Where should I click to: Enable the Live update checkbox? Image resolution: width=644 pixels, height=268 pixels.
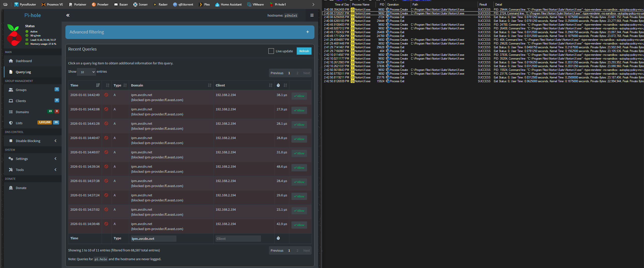click(271, 51)
